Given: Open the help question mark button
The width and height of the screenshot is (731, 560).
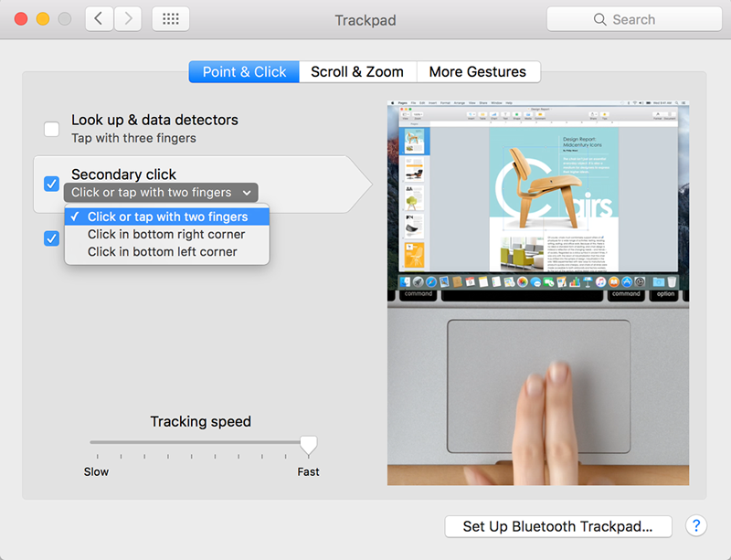Looking at the screenshot, I should (x=695, y=525).
